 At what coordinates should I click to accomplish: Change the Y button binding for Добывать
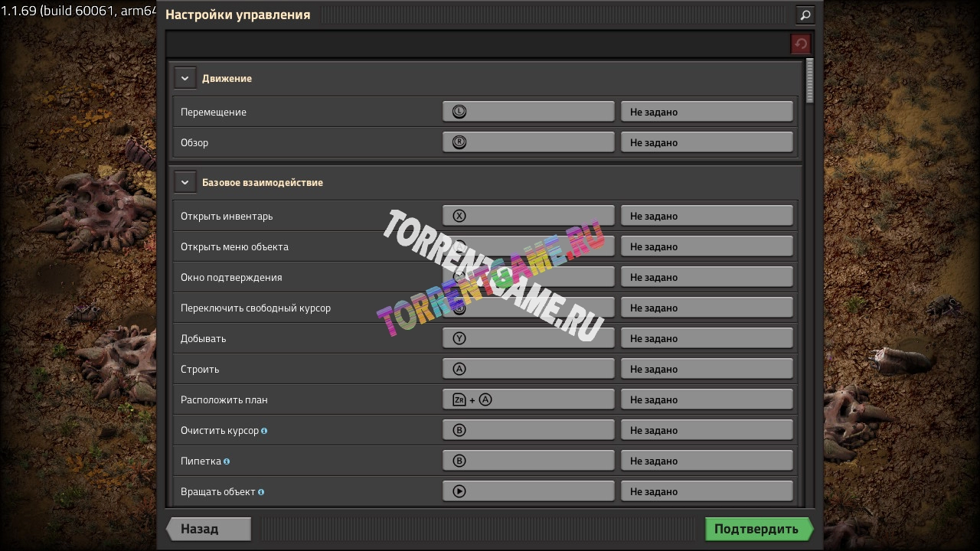point(528,338)
